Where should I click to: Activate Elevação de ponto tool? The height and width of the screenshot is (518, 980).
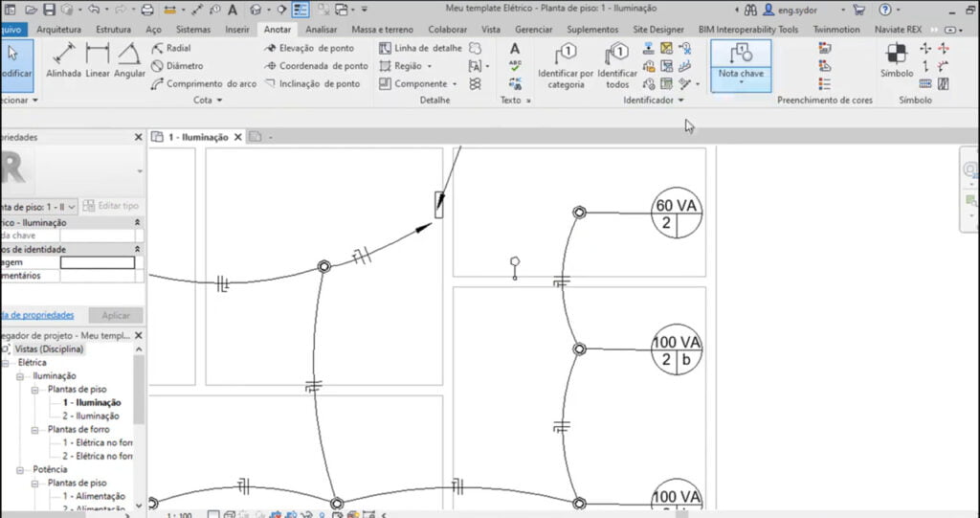point(309,48)
